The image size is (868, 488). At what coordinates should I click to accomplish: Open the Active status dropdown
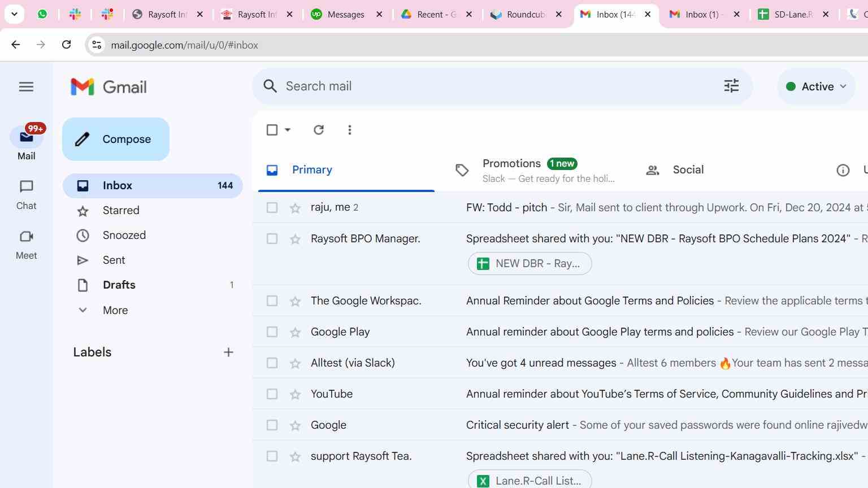(816, 86)
